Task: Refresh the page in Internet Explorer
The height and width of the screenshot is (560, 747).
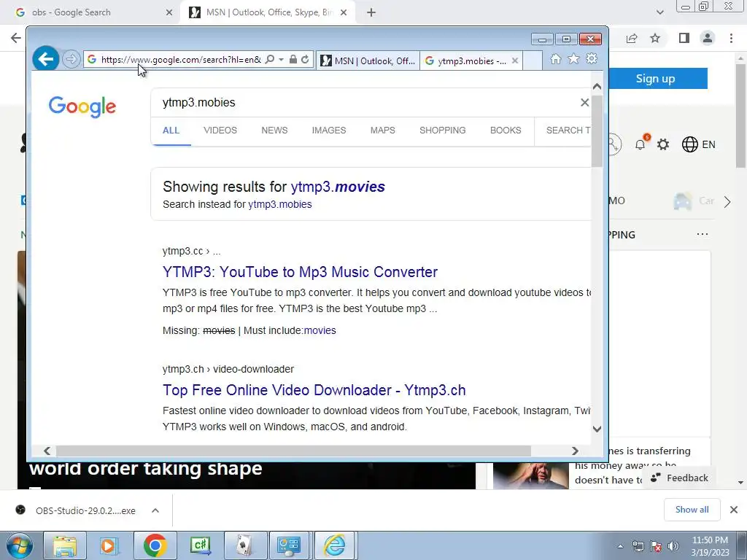Action: coord(305,60)
